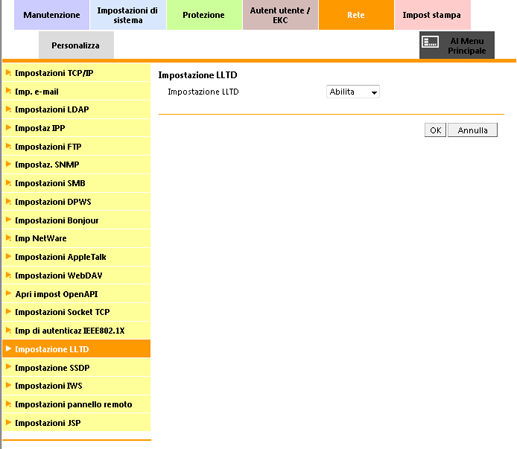517x449 pixels.
Task: Click arrow icon beside Impostazioni AppleTalk
Action: pyautogui.click(x=9, y=256)
